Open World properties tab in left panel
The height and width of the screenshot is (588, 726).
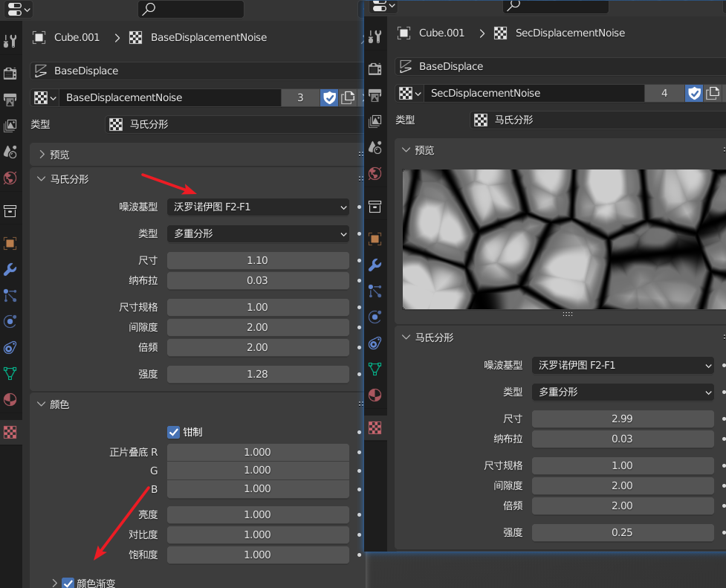point(10,178)
